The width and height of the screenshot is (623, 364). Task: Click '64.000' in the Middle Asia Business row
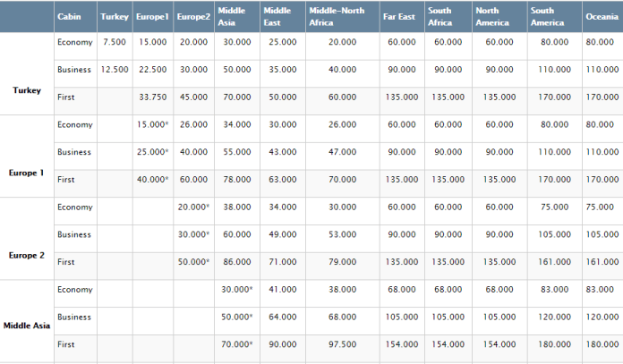click(283, 317)
